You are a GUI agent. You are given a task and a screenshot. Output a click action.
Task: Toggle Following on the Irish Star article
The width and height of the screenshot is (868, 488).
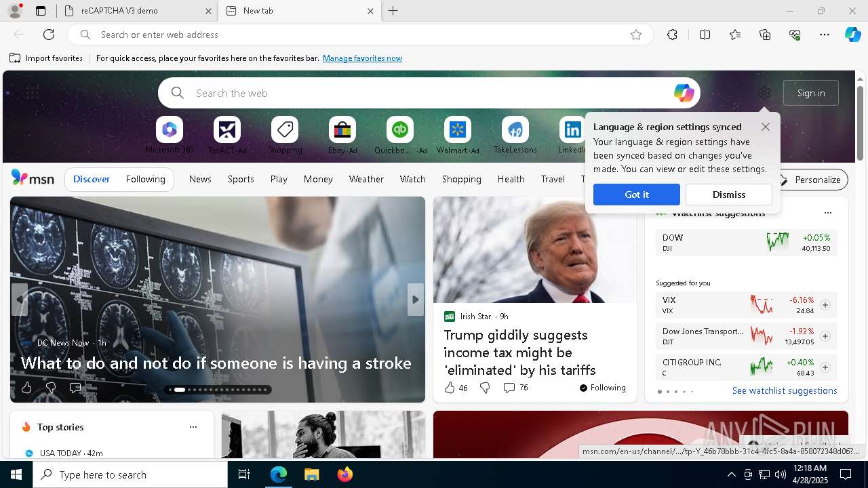pos(603,388)
